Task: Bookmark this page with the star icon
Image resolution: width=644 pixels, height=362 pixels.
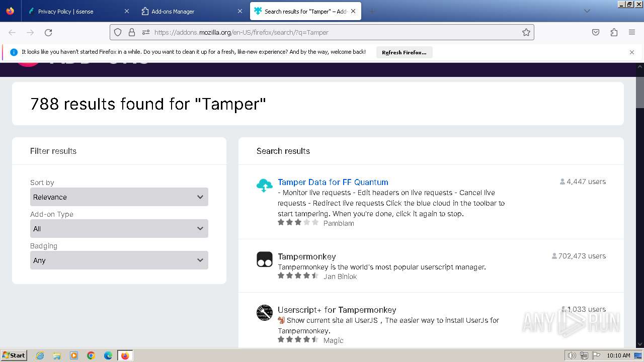Action: click(x=526, y=32)
